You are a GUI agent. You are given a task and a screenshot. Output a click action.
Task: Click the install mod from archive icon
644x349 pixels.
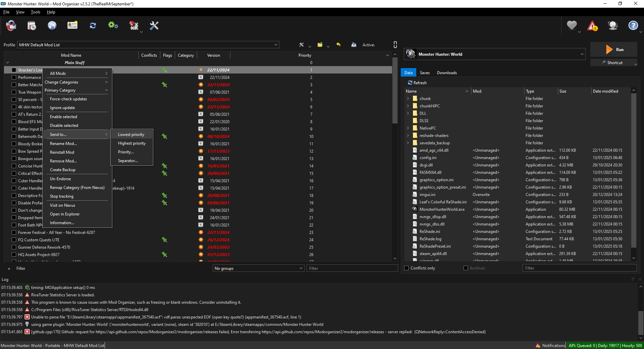point(32,26)
